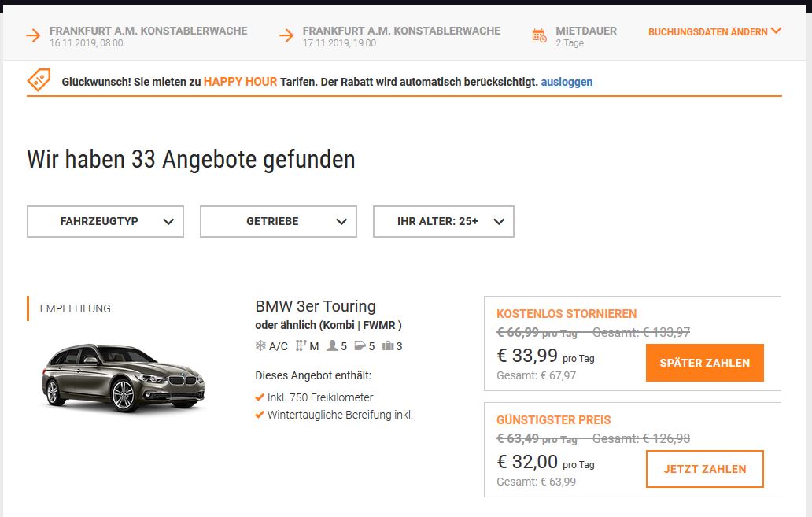The width and height of the screenshot is (812, 517).
Task: Click the calendar clock icon next to Mietdauer
Action: (x=538, y=33)
